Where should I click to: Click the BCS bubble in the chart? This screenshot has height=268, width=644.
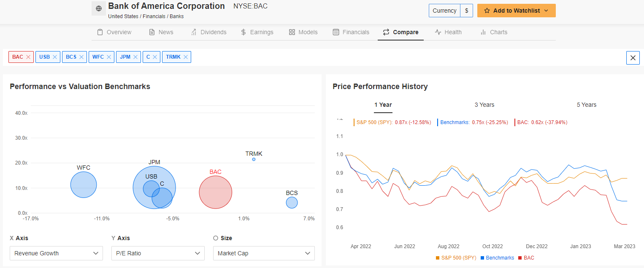point(292,203)
